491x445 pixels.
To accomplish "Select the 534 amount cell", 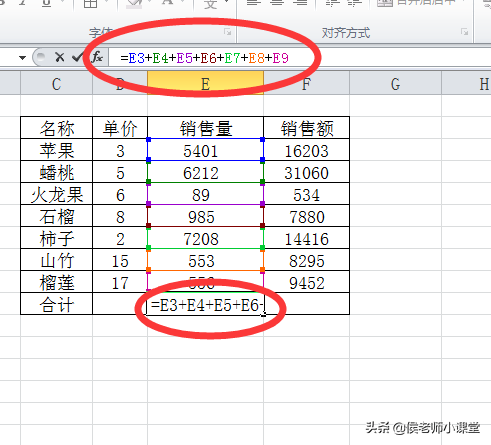I will click(x=306, y=194).
